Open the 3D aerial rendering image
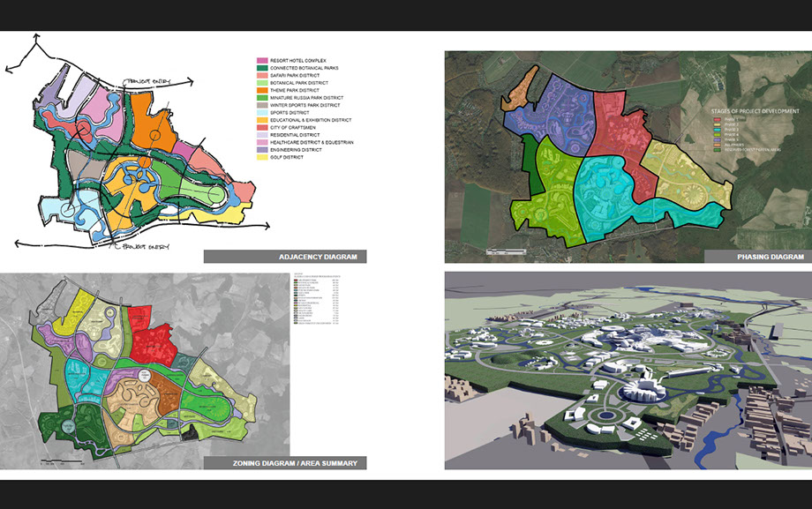 pyautogui.click(x=628, y=371)
